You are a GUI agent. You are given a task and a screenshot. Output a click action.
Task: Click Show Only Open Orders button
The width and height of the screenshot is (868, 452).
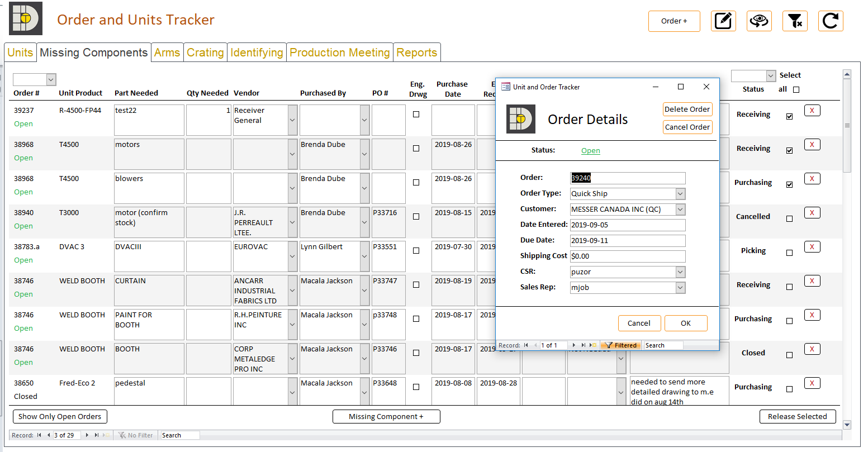60,416
